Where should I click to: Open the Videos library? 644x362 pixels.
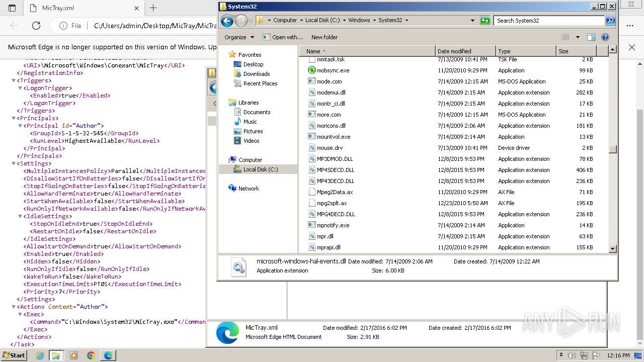pos(251,141)
